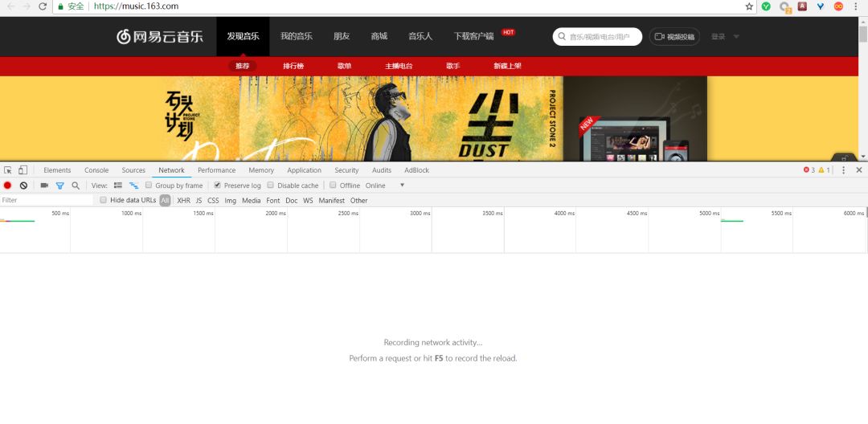Click the site music search field
The image size is (868, 424).
coord(597,36)
